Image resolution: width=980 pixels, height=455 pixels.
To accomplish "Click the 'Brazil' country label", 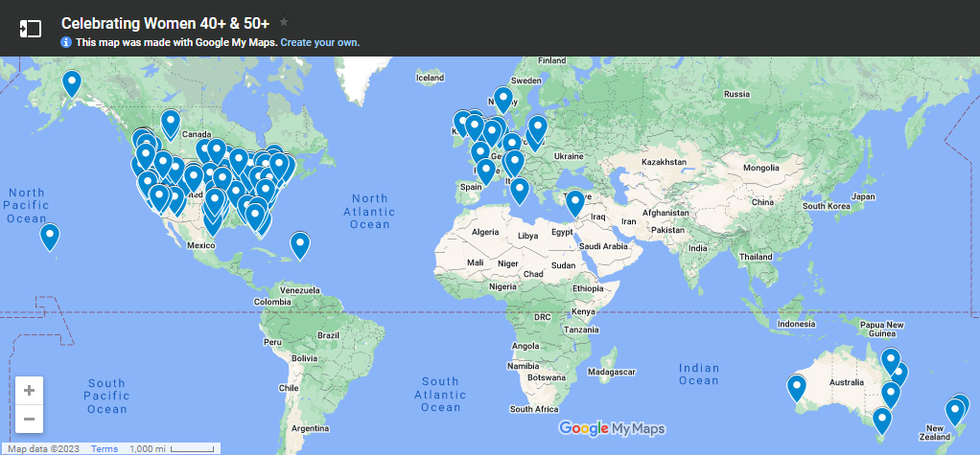I will click(x=328, y=335).
